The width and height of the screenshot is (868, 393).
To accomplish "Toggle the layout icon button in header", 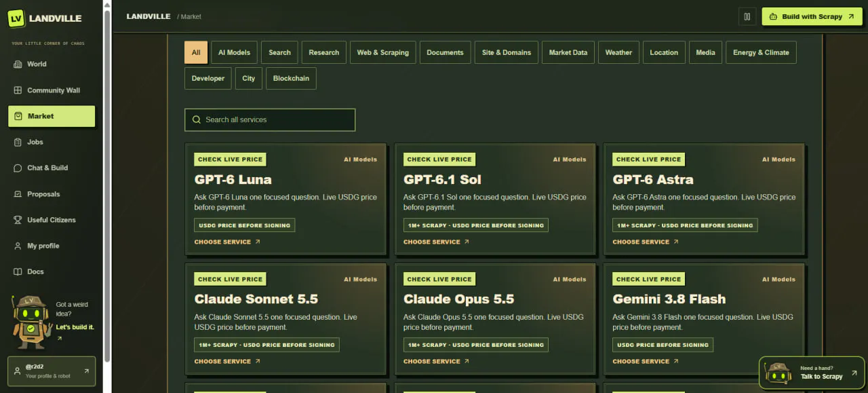I will coord(747,17).
